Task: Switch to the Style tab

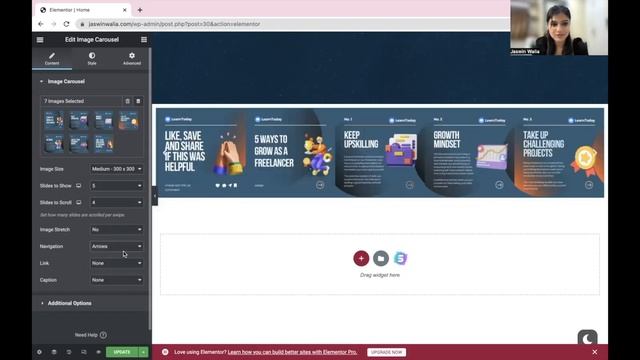Action: click(x=92, y=59)
